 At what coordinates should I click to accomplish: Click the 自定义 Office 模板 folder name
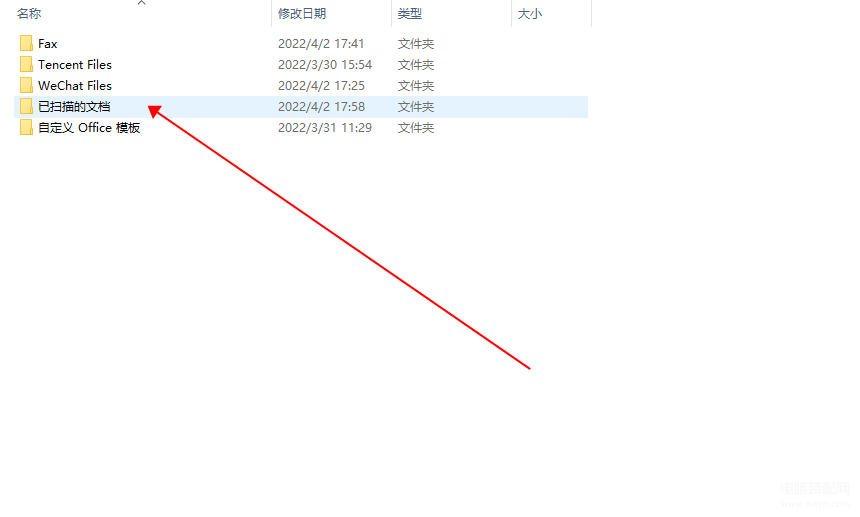pyautogui.click(x=89, y=128)
